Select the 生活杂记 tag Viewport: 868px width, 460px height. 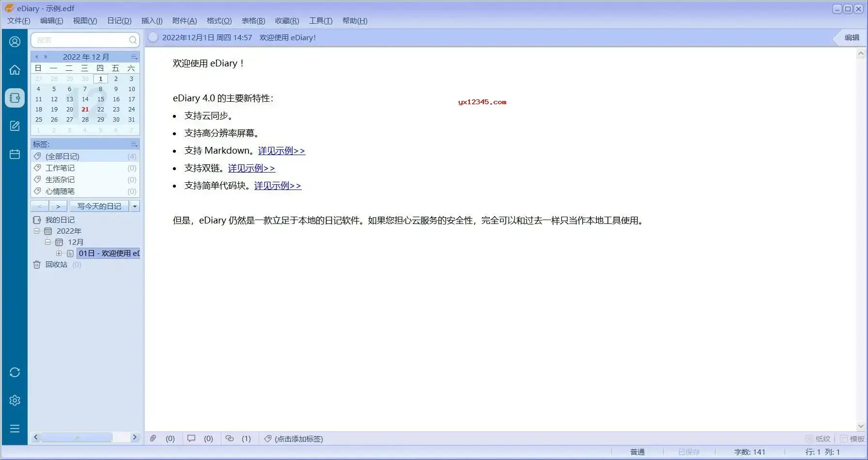[60, 179]
